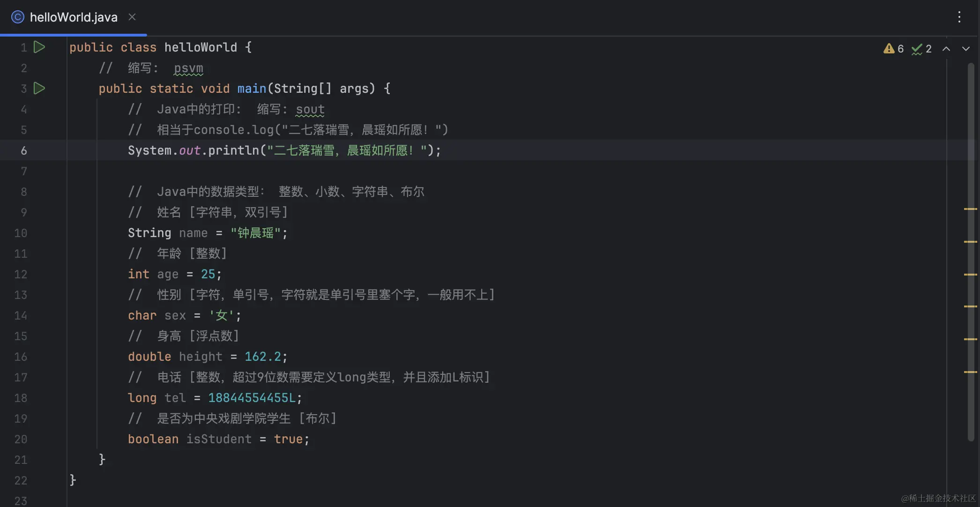This screenshot has height=507, width=980.
Task: Click the Java class icon on helloWorld.java tab
Action: [x=18, y=17]
